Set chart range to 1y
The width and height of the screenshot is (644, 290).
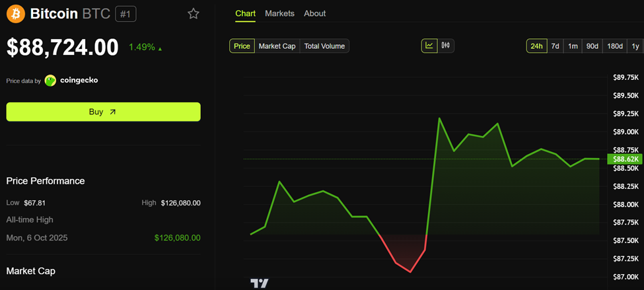tap(635, 46)
